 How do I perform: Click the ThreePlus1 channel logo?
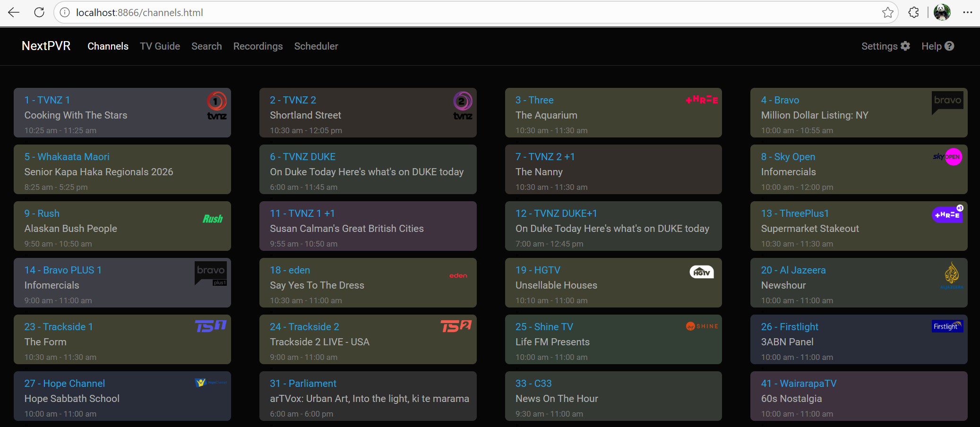pos(947,214)
